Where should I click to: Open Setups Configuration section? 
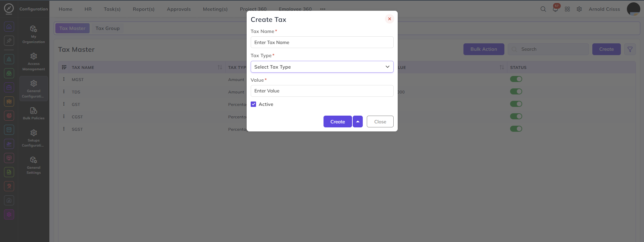click(34, 138)
